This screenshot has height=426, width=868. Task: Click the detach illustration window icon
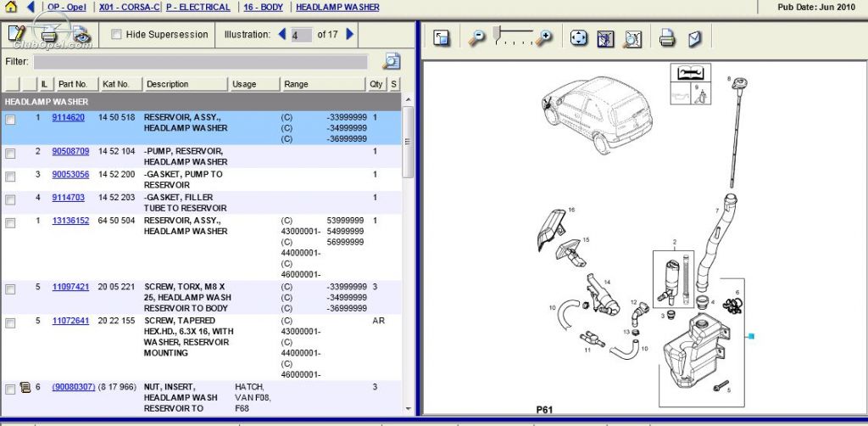pos(441,38)
